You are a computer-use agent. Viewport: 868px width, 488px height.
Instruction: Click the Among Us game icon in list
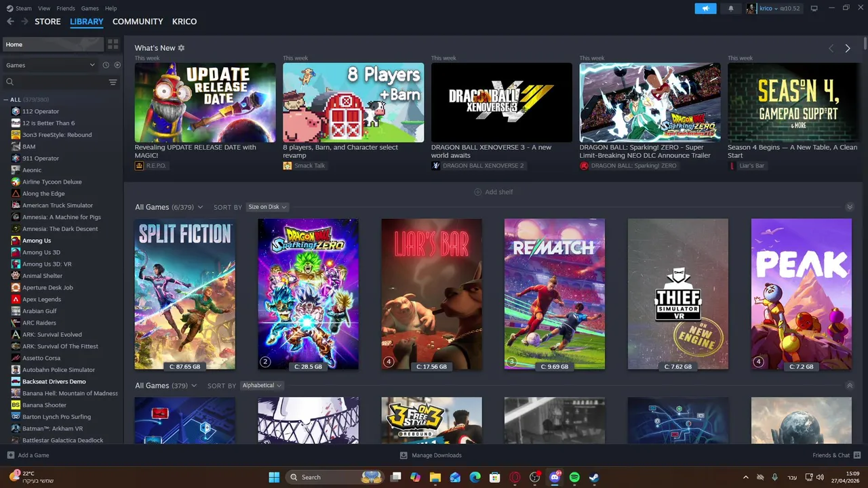16,241
